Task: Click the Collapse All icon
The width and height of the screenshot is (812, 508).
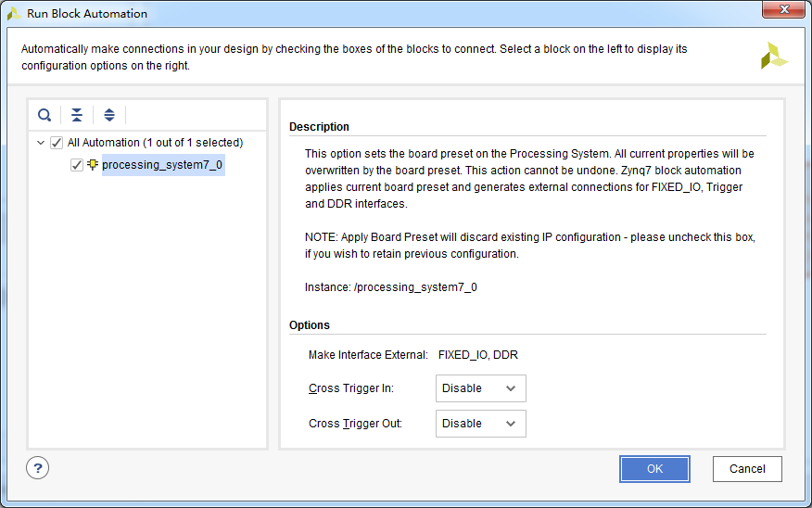Action: (x=77, y=115)
